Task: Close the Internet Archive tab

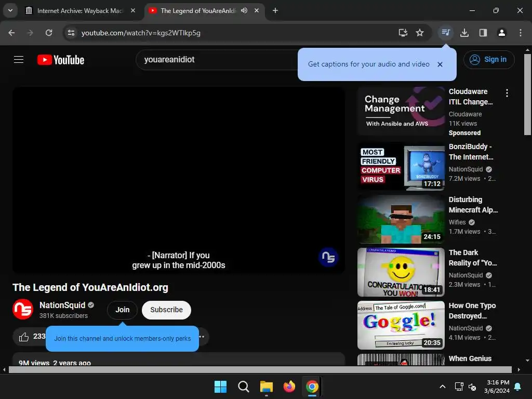Action: click(133, 10)
